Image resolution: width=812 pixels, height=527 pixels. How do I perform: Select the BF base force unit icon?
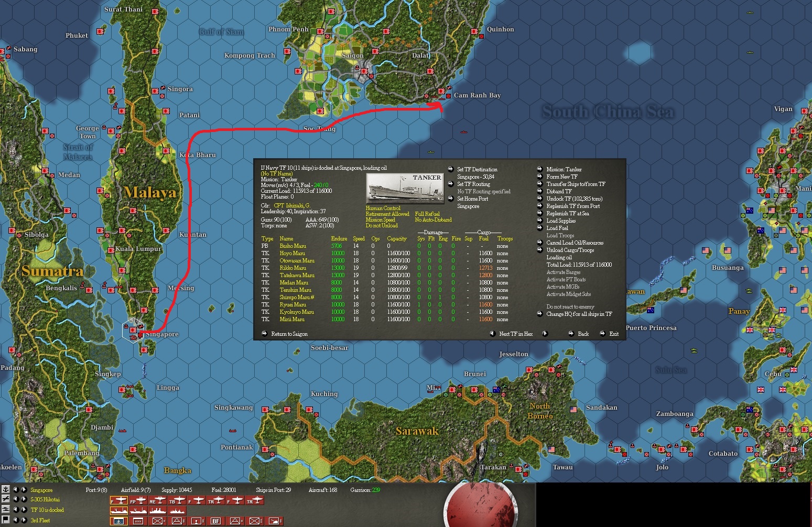[x=215, y=521]
